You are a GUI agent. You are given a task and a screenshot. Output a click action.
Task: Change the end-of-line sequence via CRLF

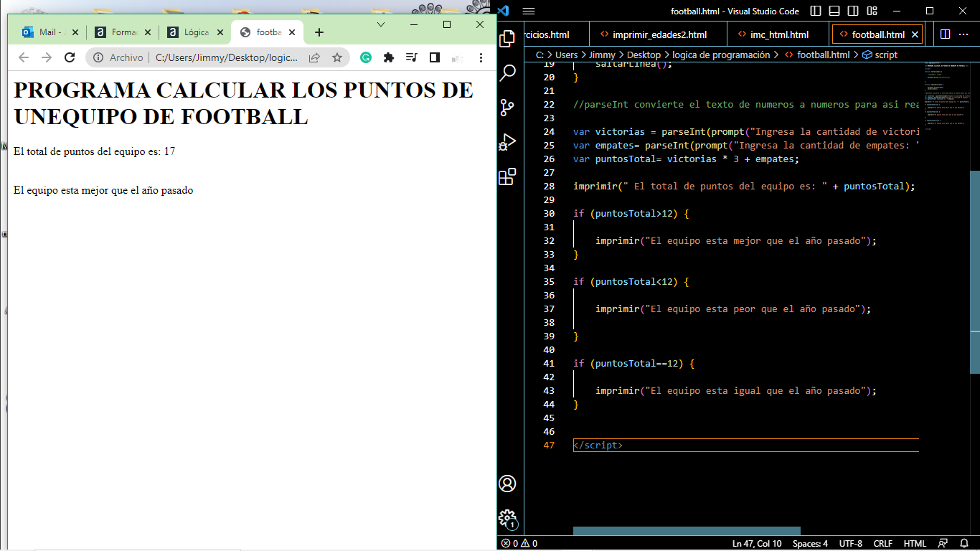point(882,544)
